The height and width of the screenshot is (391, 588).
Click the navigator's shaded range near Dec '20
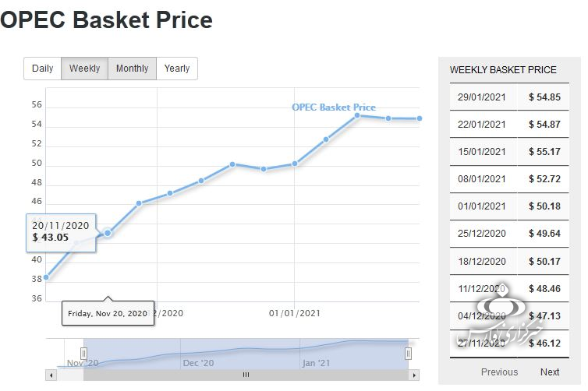198,352
